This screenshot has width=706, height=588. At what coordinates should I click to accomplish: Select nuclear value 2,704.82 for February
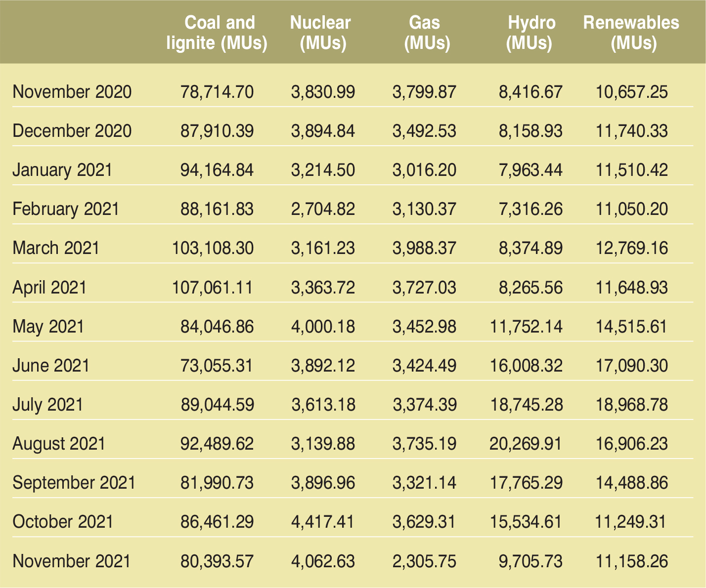point(323,209)
